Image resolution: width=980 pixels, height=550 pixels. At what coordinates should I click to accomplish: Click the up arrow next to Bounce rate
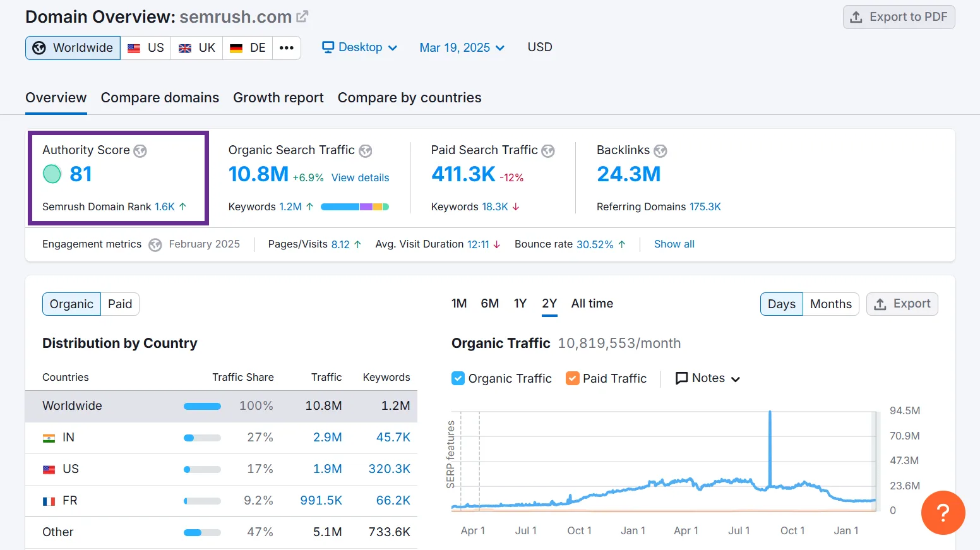tap(622, 244)
